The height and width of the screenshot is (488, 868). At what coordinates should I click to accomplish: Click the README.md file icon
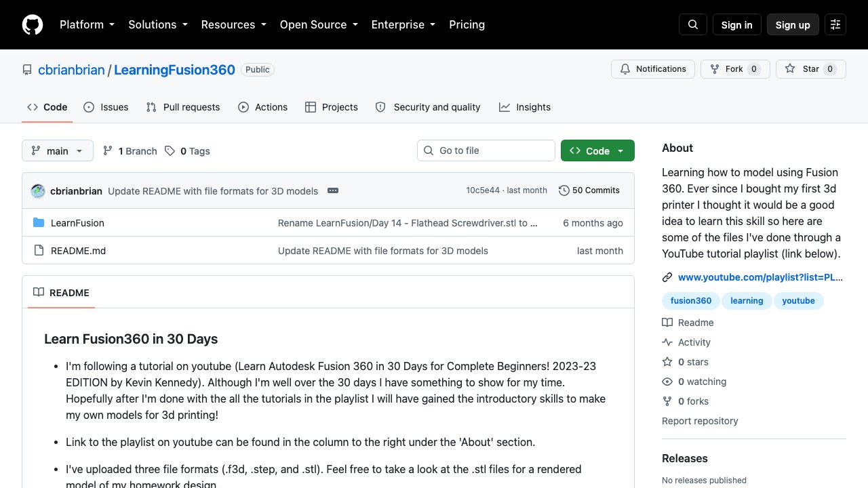39,251
